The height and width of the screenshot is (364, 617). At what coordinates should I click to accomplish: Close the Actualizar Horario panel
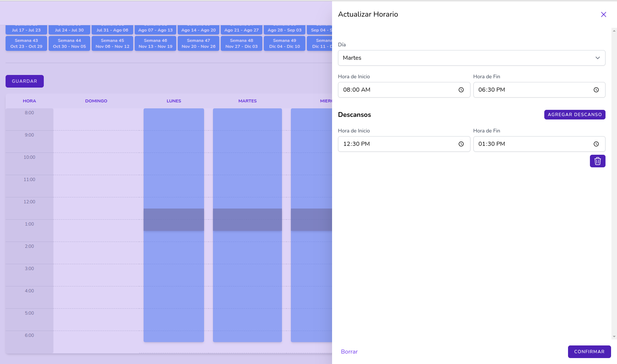(603, 14)
